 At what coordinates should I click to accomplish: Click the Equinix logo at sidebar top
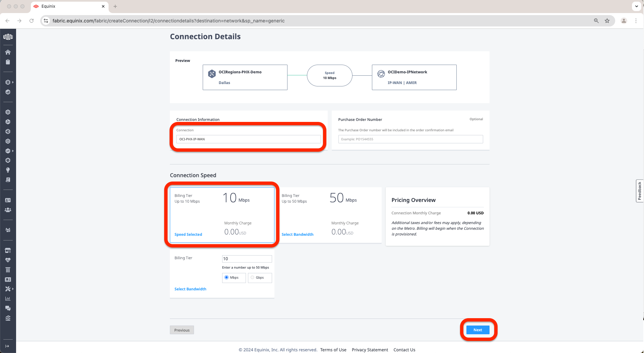(x=8, y=37)
